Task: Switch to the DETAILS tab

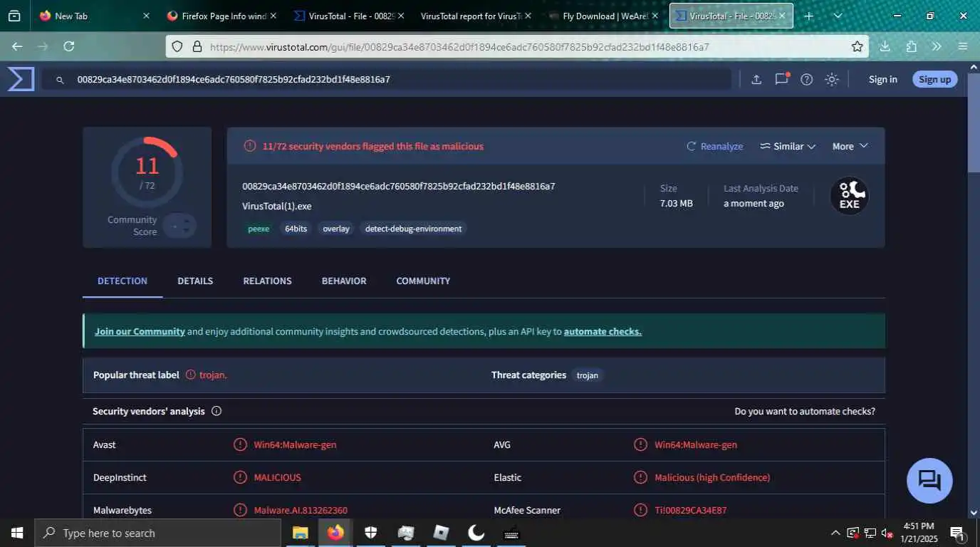Action: coord(195,281)
